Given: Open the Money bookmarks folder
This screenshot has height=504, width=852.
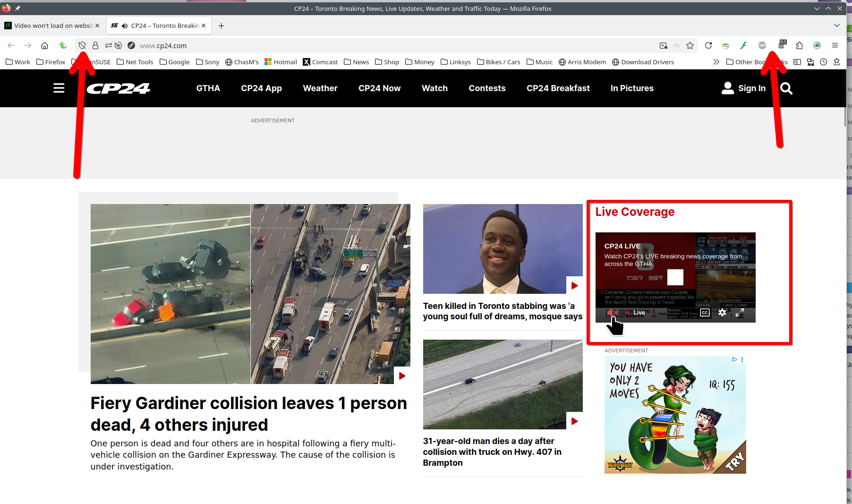Looking at the screenshot, I should click(420, 62).
